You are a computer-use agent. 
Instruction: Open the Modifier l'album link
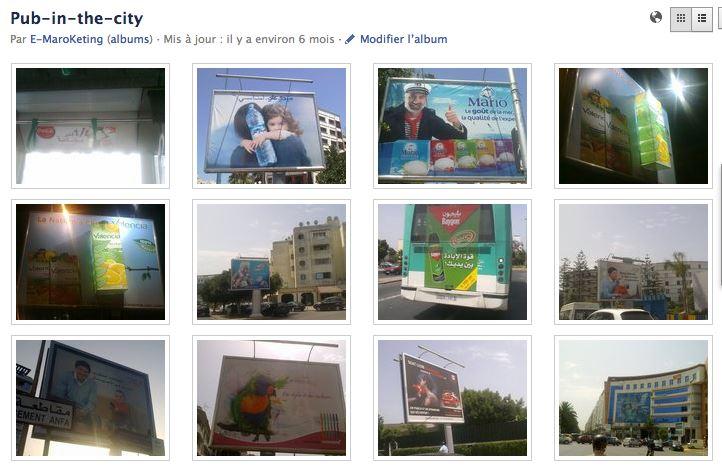coord(403,39)
